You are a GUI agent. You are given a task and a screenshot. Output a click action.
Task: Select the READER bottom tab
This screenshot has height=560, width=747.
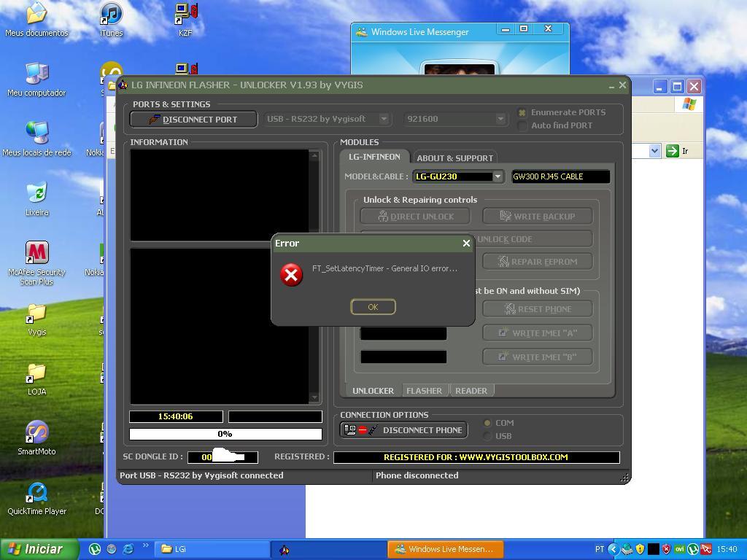[471, 391]
